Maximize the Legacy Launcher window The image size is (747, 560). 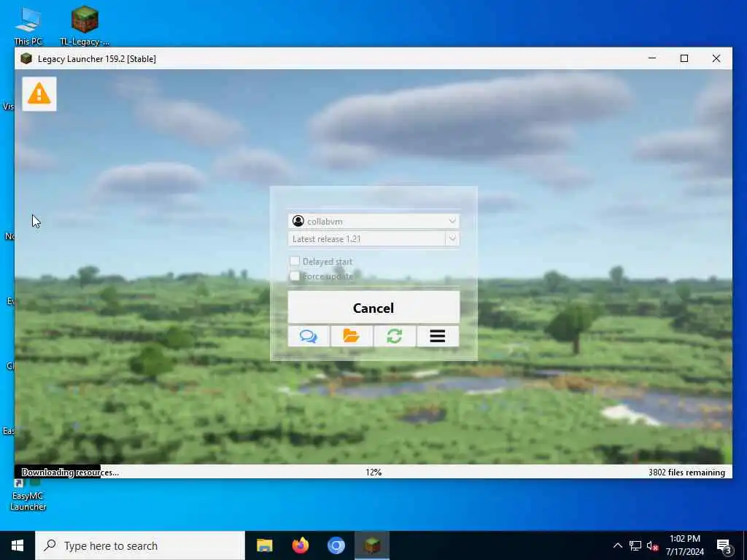tap(684, 58)
